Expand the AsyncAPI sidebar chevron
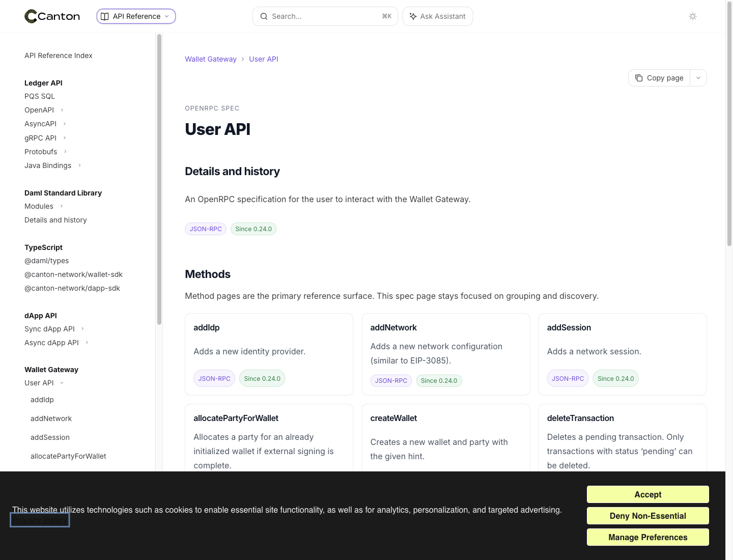Image resolution: width=733 pixels, height=560 pixels. [65, 124]
